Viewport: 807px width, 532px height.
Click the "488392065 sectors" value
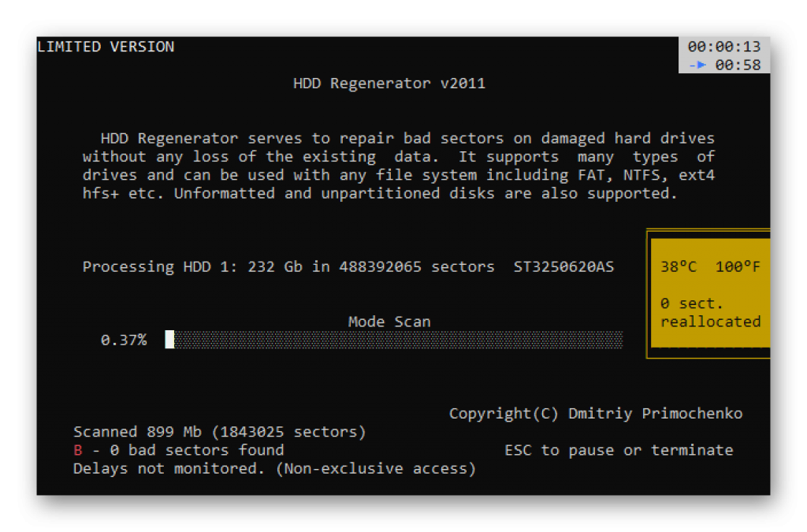(x=416, y=266)
